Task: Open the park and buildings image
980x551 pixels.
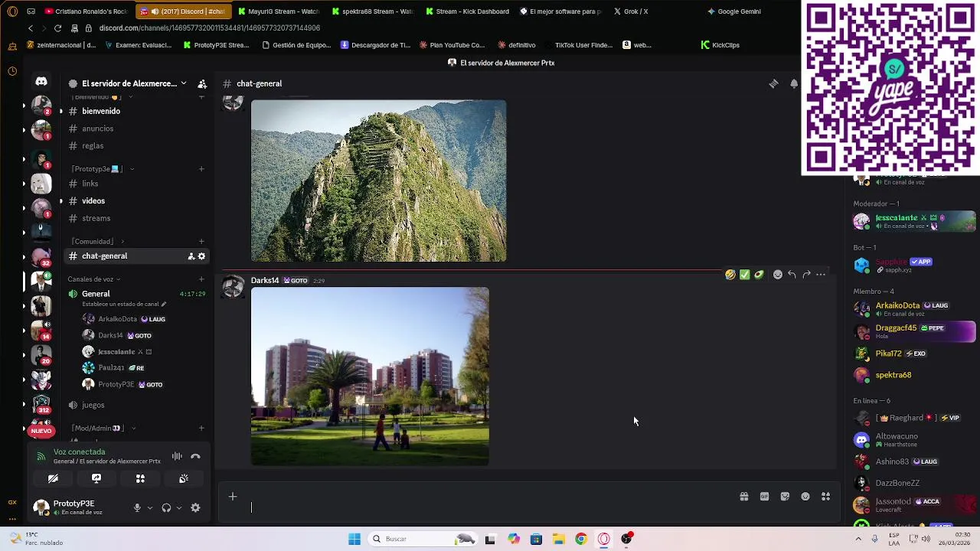Action: (370, 377)
